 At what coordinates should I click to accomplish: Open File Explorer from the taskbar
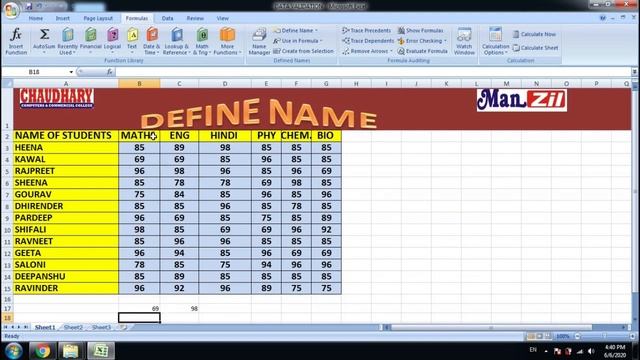click(70, 351)
